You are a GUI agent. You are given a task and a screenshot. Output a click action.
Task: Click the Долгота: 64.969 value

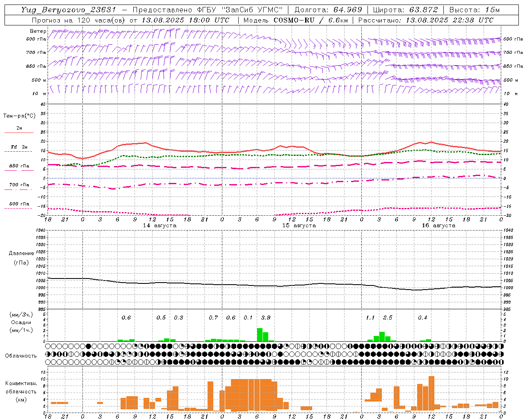pos(329,10)
